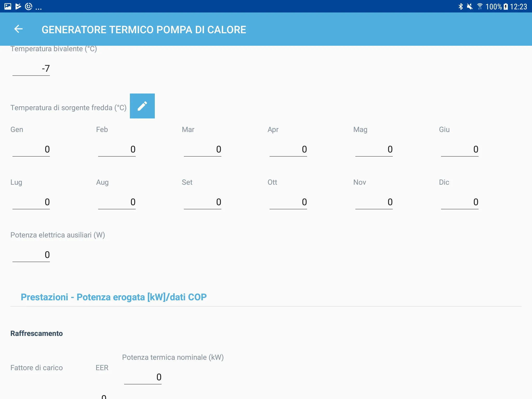Edit the Mag temperature field
This screenshot has height=399, width=532.
(374, 150)
